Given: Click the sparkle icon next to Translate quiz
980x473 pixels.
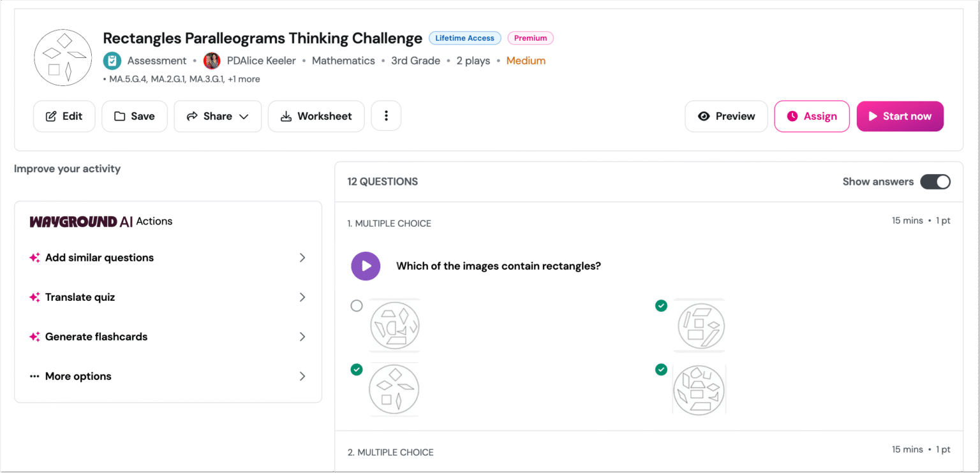Looking at the screenshot, I should tap(34, 297).
